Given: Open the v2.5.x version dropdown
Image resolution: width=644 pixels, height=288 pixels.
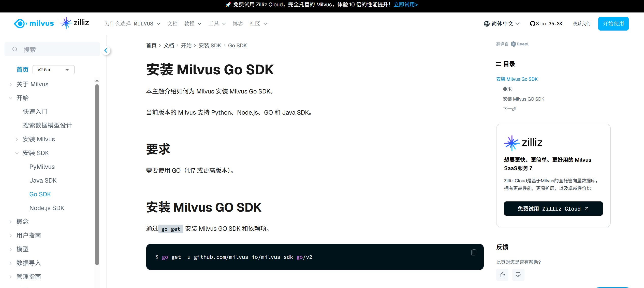Looking at the screenshot, I should (53, 70).
